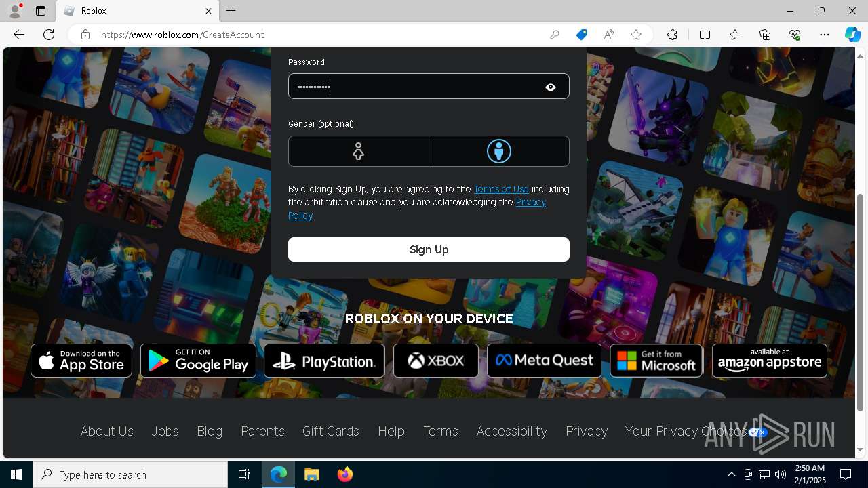Open Edge Settings and more menu
This screenshot has height=488, width=868.
pos(825,35)
